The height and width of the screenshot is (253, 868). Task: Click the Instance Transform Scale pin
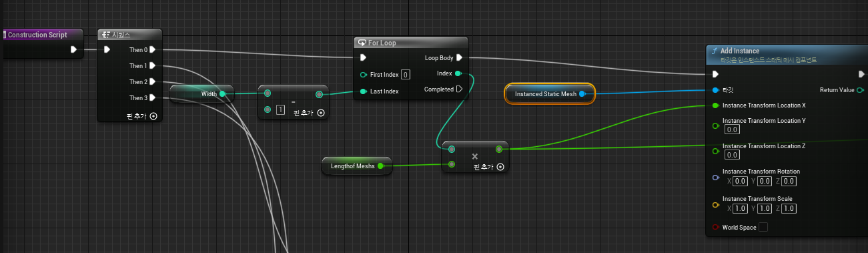pyautogui.click(x=716, y=204)
